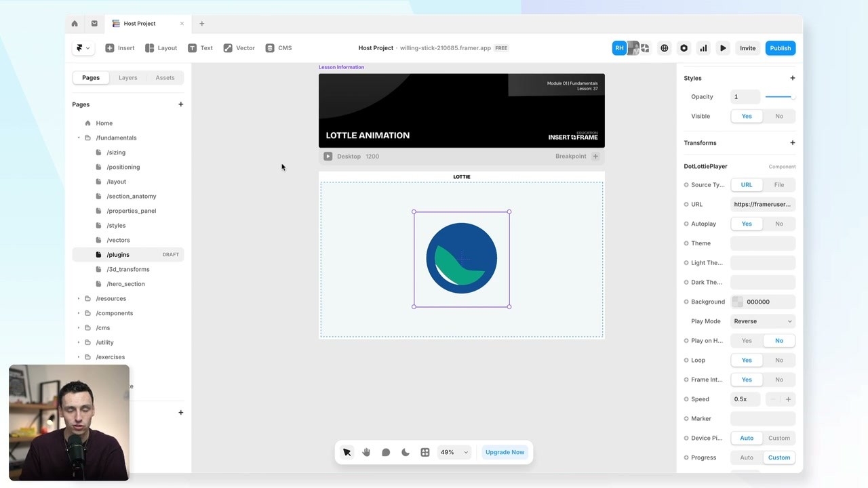The image size is (868, 488).
Task: Open the Background color swatch
Action: pyautogui.click(x=738, y=302)
